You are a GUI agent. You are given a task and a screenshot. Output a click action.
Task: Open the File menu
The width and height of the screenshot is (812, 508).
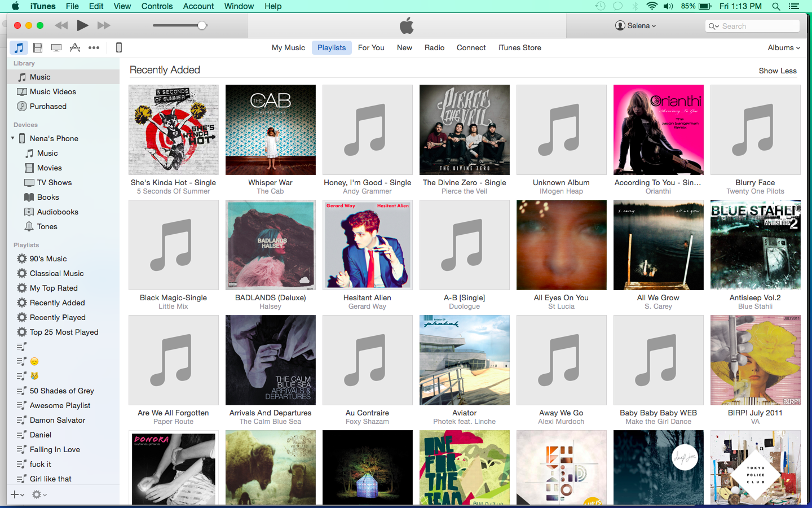coord(72,6)
